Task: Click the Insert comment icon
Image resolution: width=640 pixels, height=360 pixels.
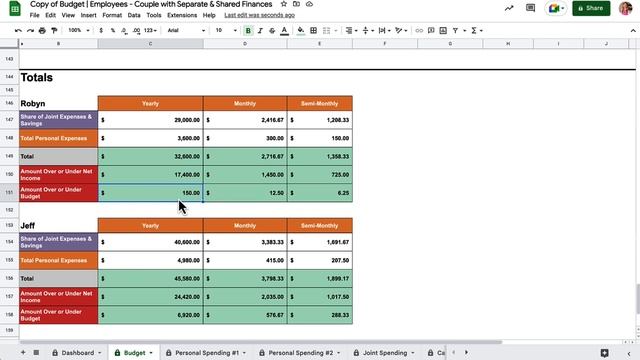Action: [x=431, y=31]
